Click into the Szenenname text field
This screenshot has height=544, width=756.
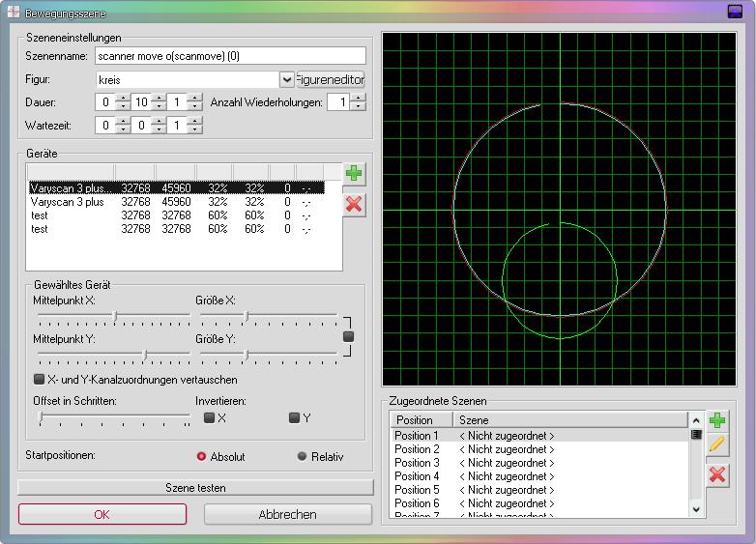[x=230, y=57]
